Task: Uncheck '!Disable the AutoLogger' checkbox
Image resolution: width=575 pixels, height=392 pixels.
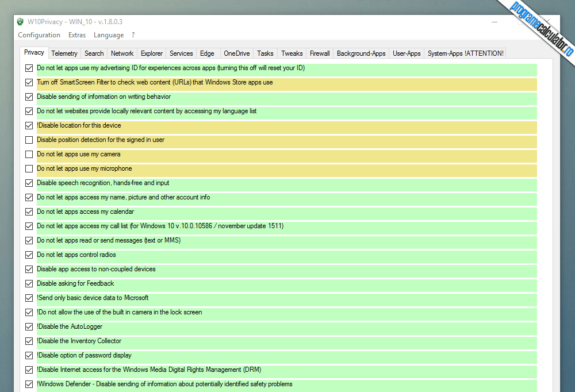Action: pyautogui.click(x=29, y=327)
